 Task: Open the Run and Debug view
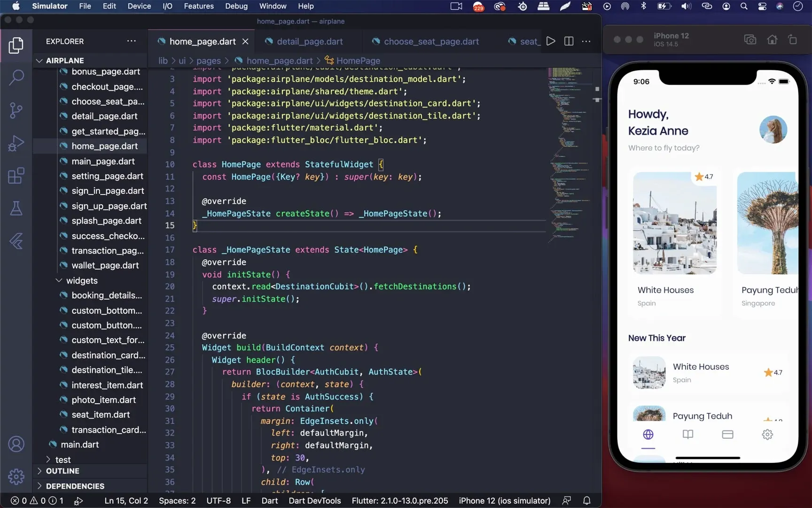pyautogui.click(x=16, y=143)
